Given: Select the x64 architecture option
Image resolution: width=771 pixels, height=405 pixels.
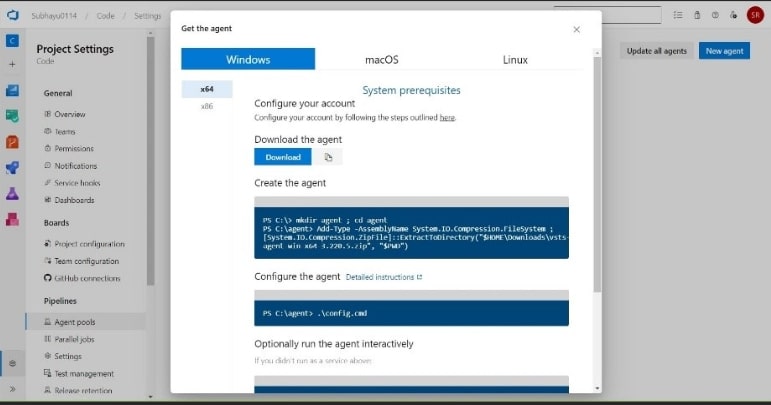Looking at the screenshot, I should (x=207, y=89).
